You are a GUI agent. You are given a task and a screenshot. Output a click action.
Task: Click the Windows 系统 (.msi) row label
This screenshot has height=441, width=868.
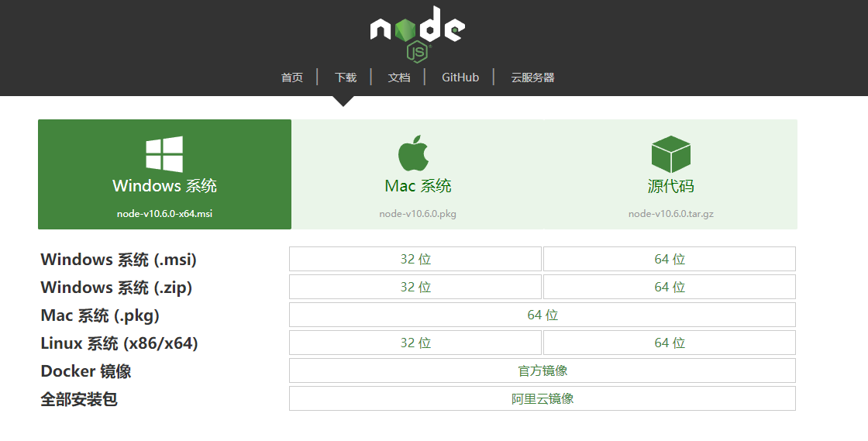pos(119,260)
